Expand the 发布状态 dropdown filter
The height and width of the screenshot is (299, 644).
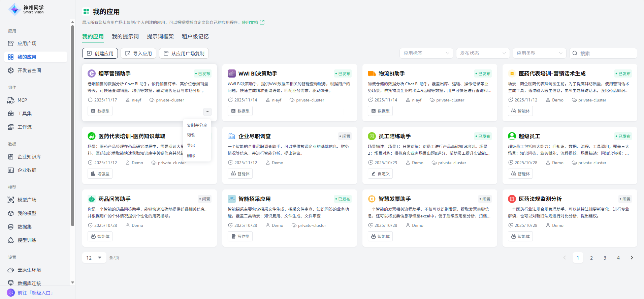(x=483, y=53)
